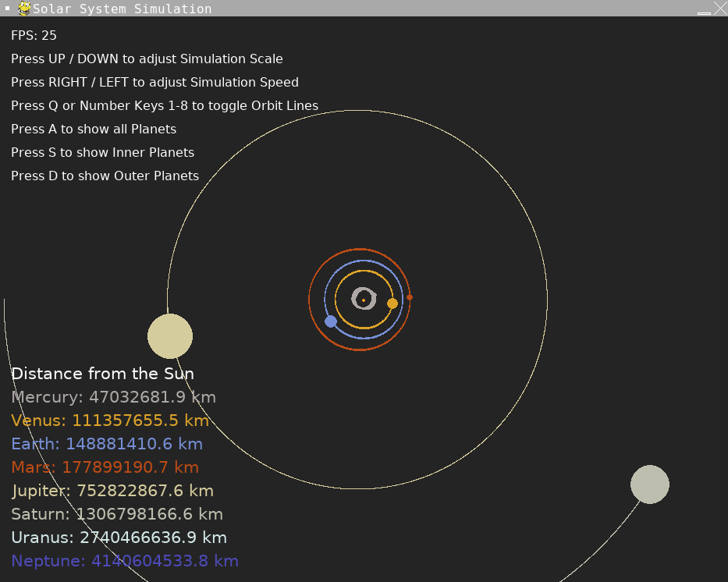Click the 'Distance from the Sun' heading
Viewport: 728px width, 582px height.
tap(103, 374)
